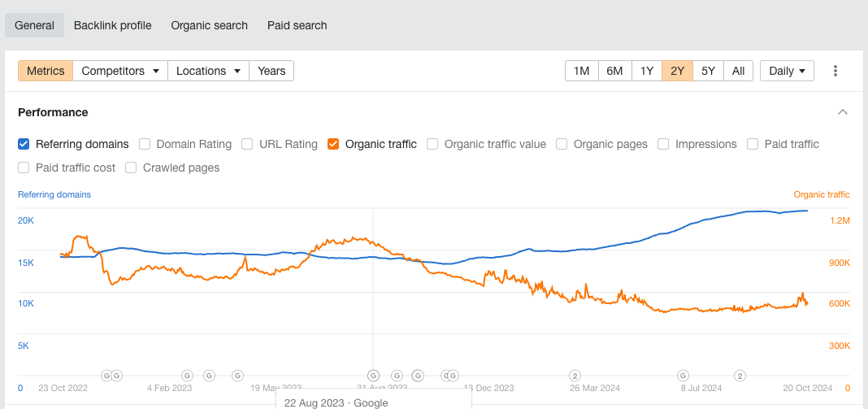Viewport: 868px width, 409px height.
Task: Tick the Crawled pages checkbox
Action: tap(132, 168)
